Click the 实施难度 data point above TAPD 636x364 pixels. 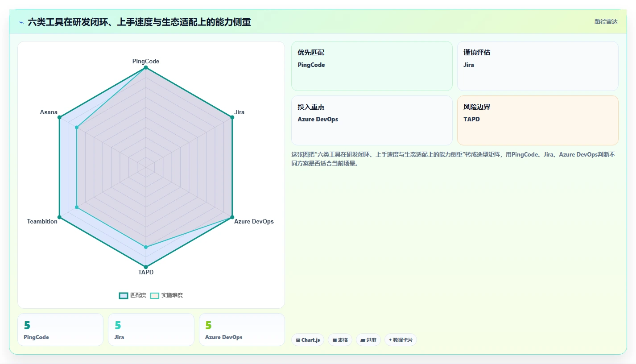click(146, 247)
